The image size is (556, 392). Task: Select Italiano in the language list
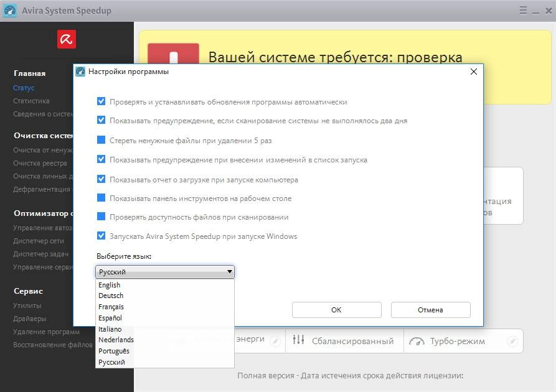pos(165,329)
